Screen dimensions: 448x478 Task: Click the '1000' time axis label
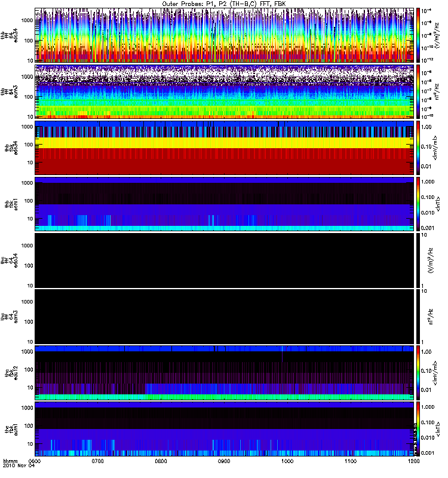point(287,461)
